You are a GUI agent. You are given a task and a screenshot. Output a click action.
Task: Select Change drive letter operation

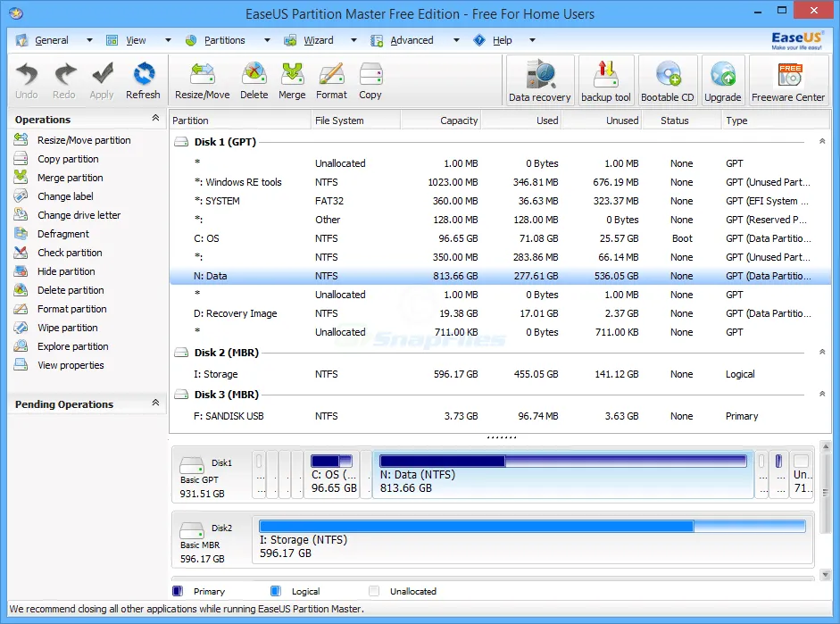pos(79,215)
